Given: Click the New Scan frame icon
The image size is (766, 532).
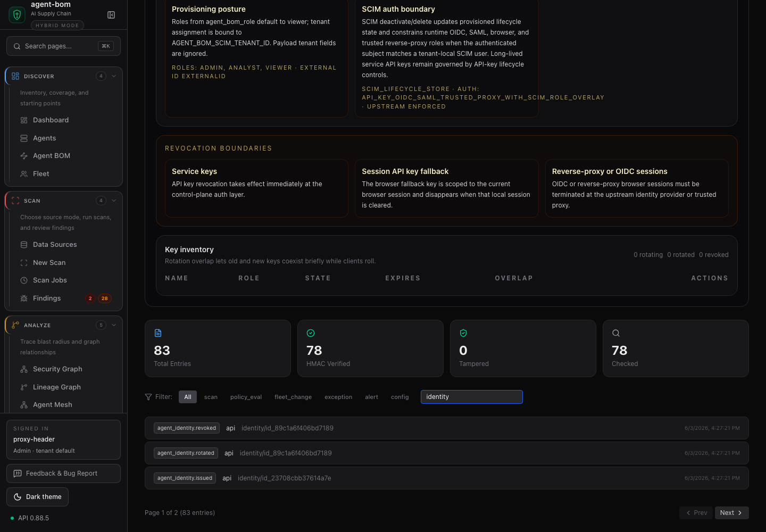Looking at the screenshot, I should 24,263.
